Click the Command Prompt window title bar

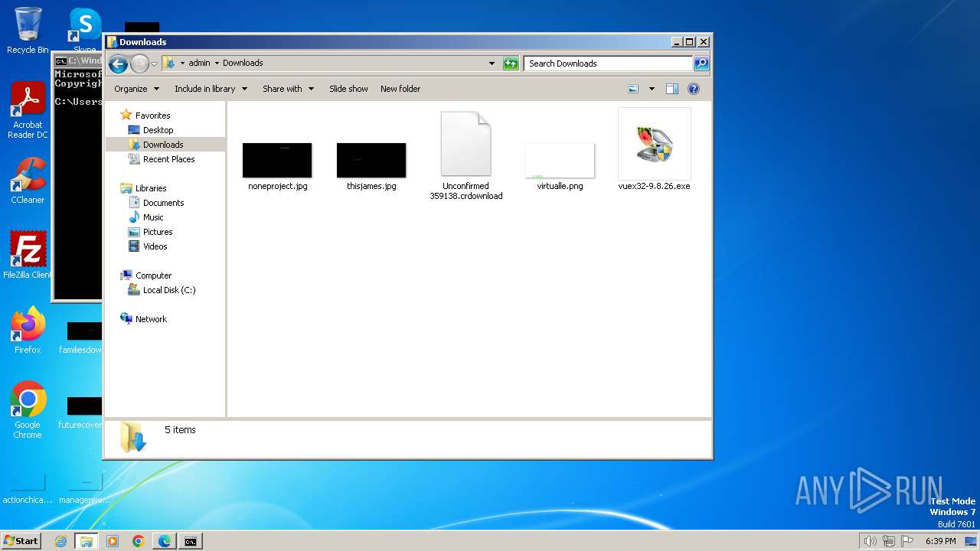(x=77, y=60)
